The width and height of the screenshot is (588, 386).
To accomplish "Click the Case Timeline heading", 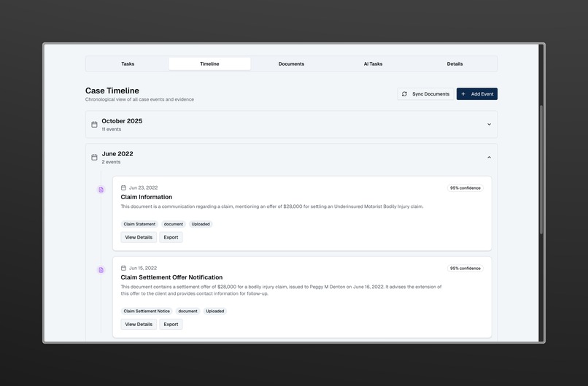I will [x=112, y=90].
